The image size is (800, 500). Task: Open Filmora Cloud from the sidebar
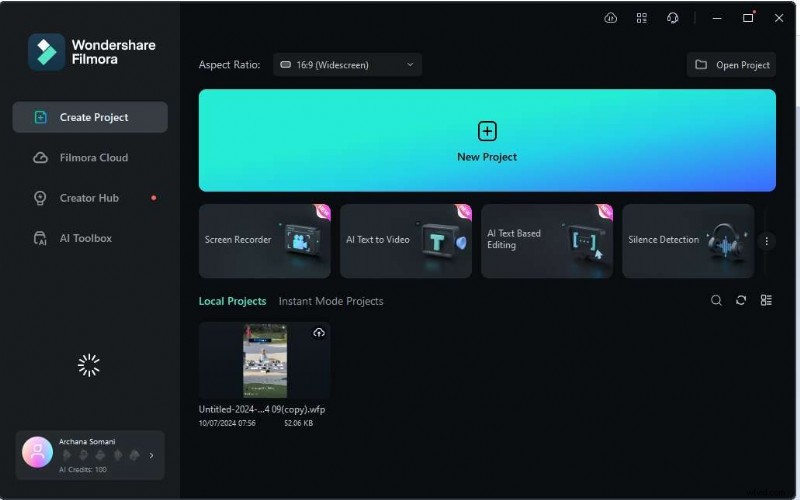(92, 158)
